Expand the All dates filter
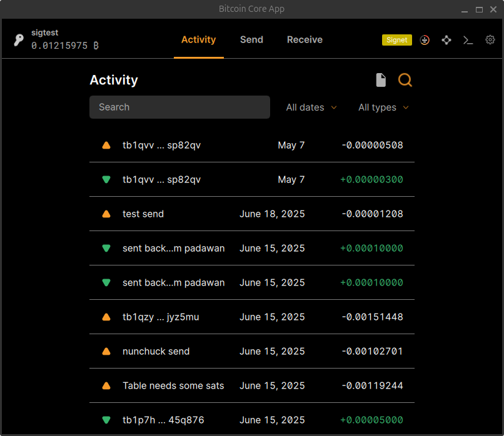The image size is (504, 436). (311, 107)
